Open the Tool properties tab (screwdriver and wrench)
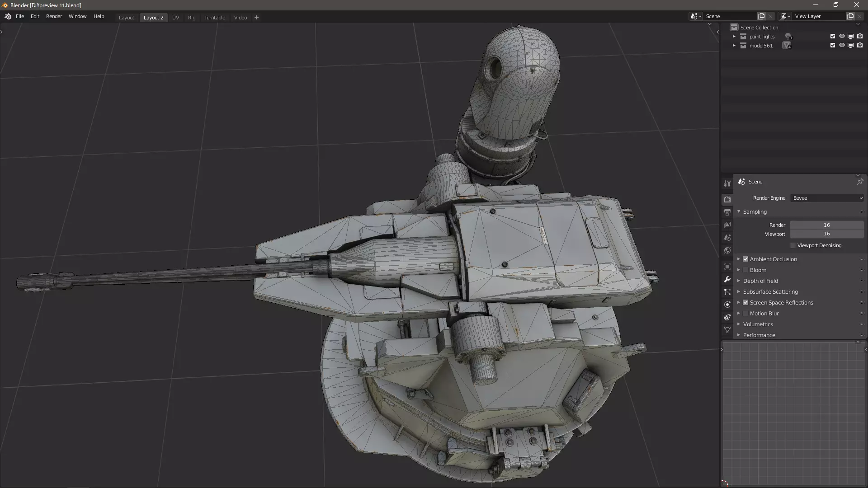This screenshot has width=868, height=488. [x=727, y=183]
